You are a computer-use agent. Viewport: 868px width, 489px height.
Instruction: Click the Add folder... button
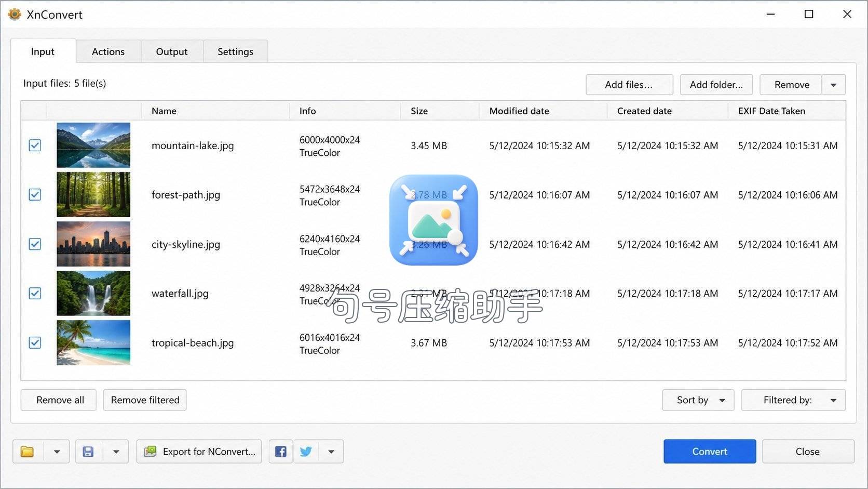(716, 85)
